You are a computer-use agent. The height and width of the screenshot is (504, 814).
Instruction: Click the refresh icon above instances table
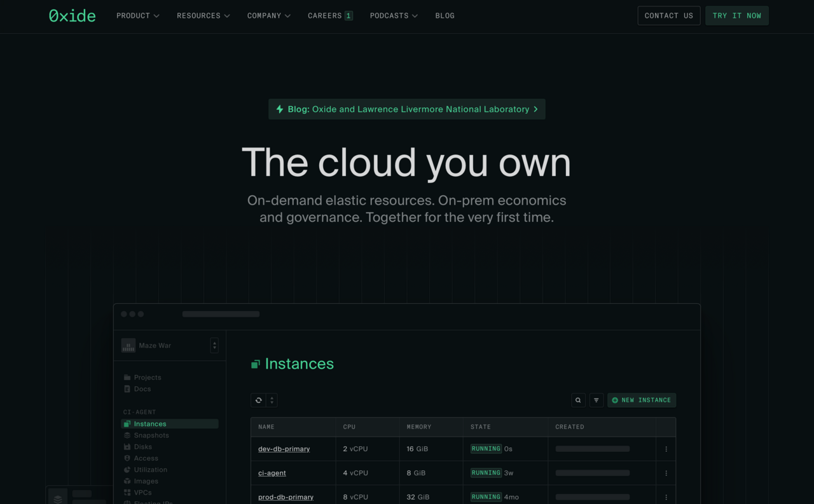[x=258, y=400]
